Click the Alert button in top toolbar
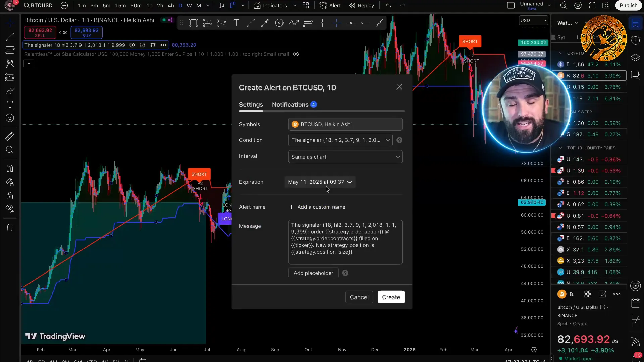Screen dimensions: 644x362 point(330,5)
